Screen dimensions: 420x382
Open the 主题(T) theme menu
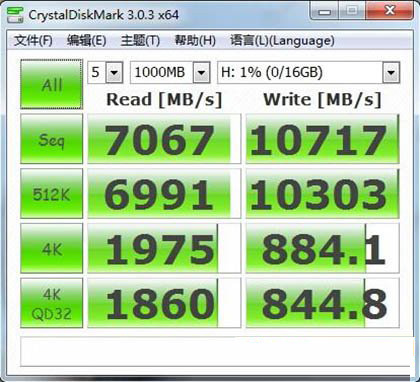pos(140,41)
